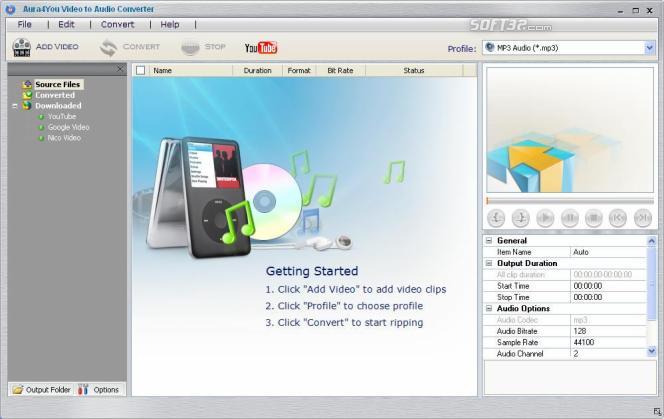Close the left sidebar panel with X
The height and width of the screenshot is (419, 664).
coord(120,69)
